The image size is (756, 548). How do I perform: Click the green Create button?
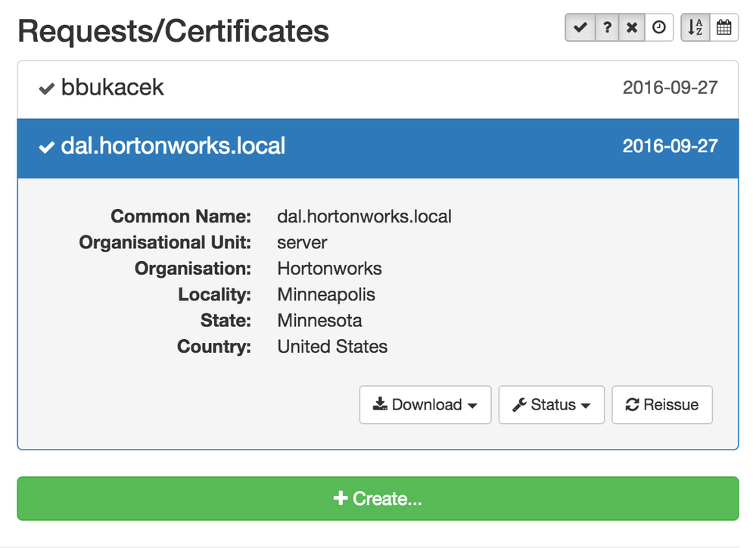[x=378, y=499]
